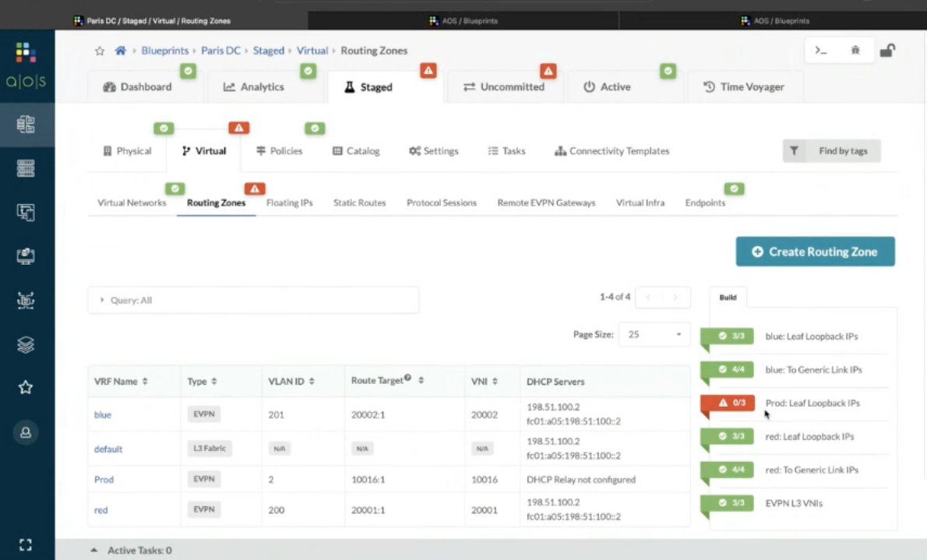The image size is (927, 560).
Task: Open Connectivity Templates sub-tab
Action: (x=612, y=151)
